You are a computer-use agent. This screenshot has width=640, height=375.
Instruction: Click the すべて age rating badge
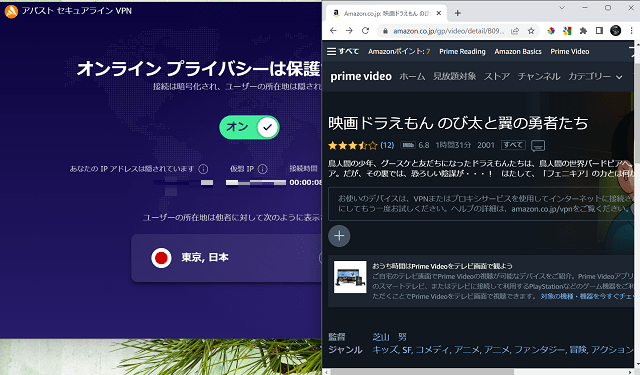(x=512, y=145)
